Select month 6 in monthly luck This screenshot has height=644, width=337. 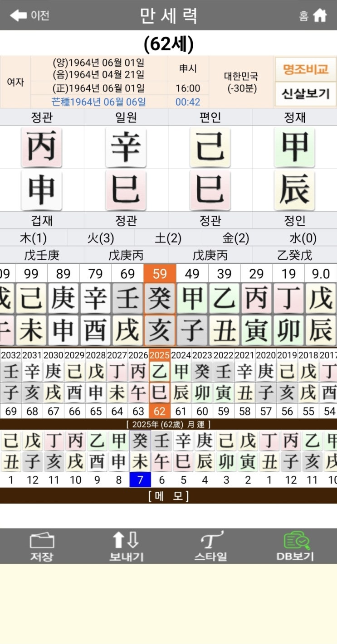click(x=161, y=479)
